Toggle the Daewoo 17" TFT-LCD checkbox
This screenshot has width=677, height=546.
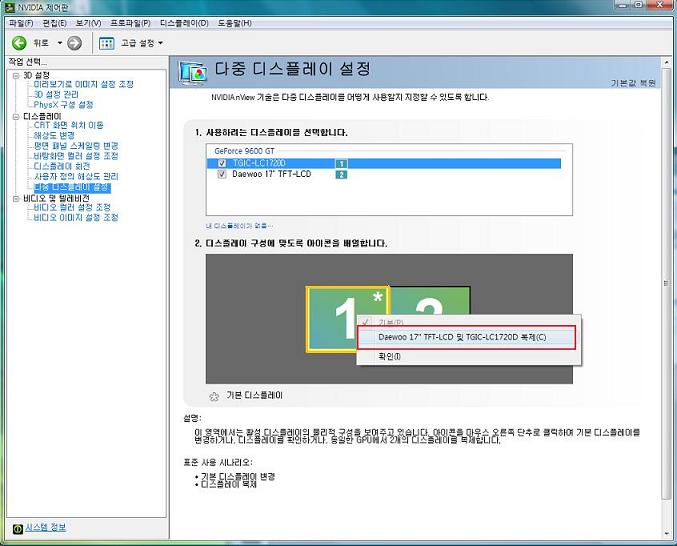[222, 174]
